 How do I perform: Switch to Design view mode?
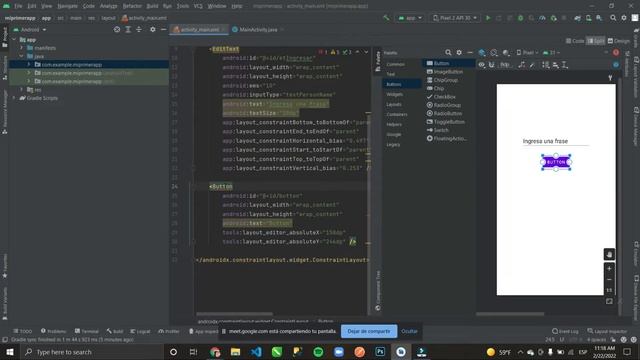coord(619,41)
